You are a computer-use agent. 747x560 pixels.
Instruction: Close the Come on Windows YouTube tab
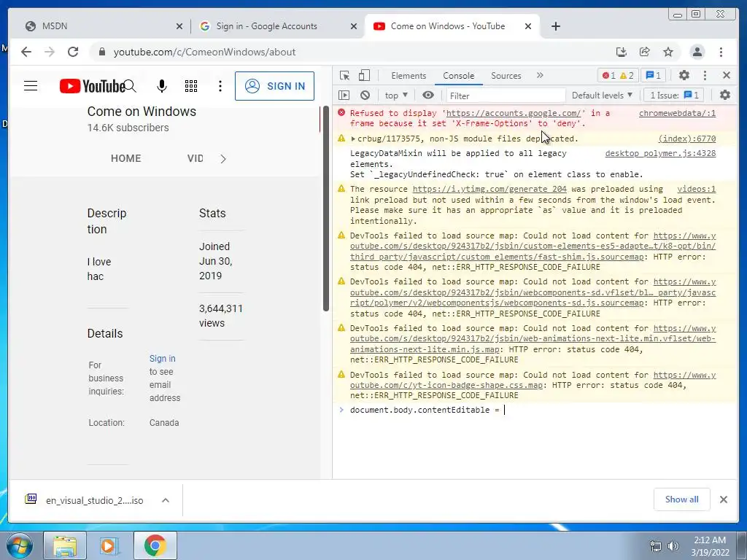coord(528,26)
